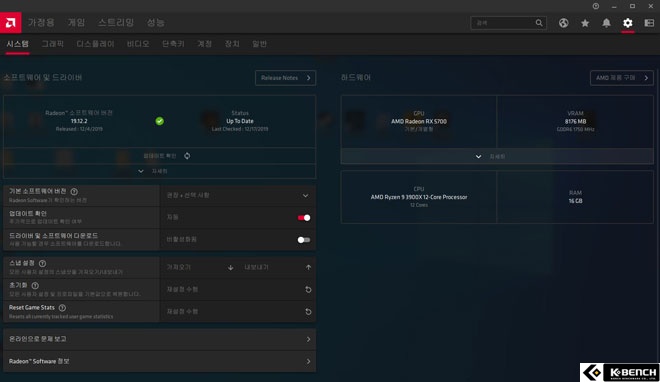Screen dimensions: 660x382
Task: Click help icon next to 초기화
Action: tap(35, 286)
